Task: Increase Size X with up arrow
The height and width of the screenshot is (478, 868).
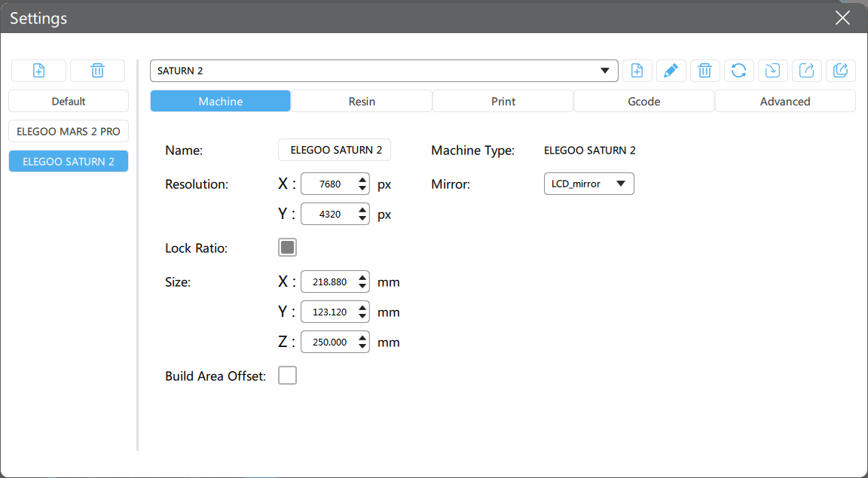Action: [362, 277]
